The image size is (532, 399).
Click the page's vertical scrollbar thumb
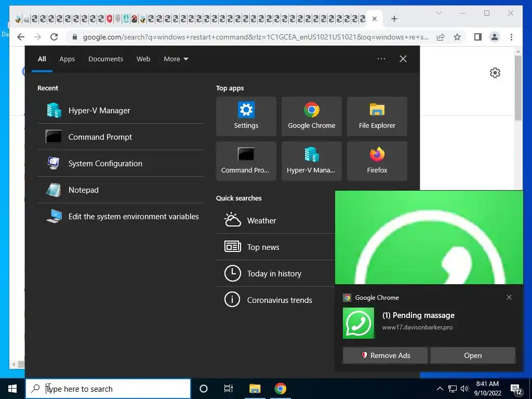518,87
